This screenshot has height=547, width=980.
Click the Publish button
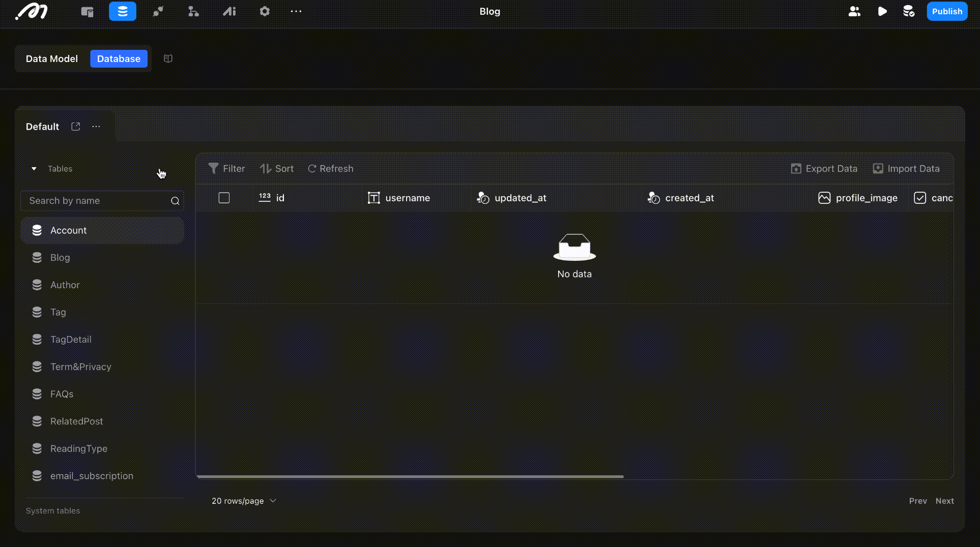click(x=946, y=11)
